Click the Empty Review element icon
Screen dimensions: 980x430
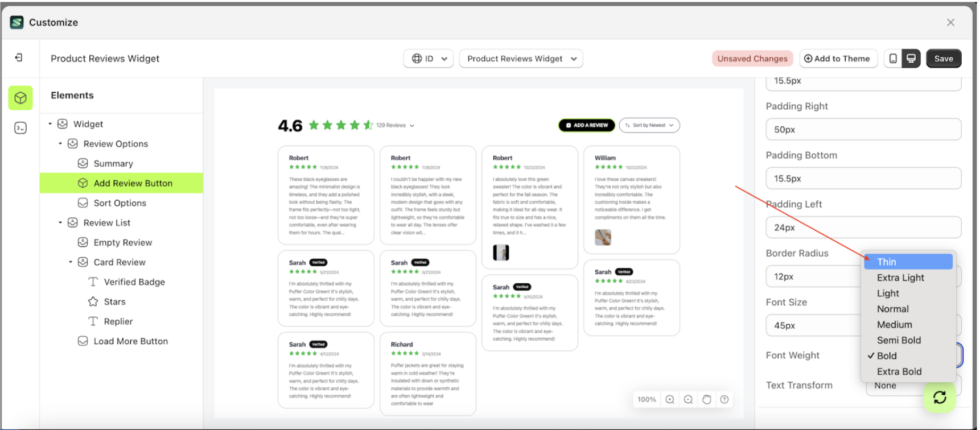tap(83, 242)
